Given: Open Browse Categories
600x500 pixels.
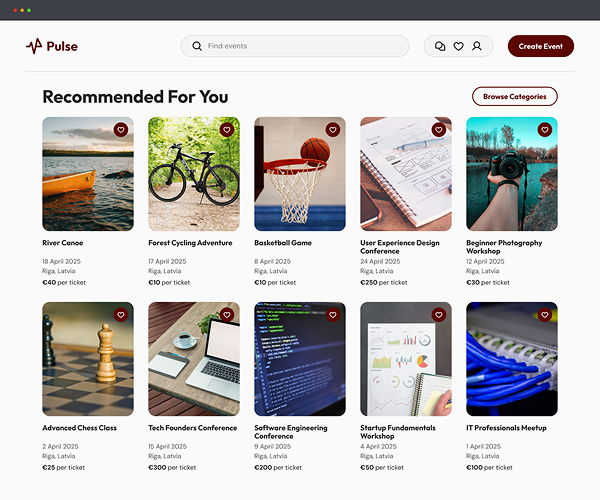Looking at the screenshot, I should [515, 96].
